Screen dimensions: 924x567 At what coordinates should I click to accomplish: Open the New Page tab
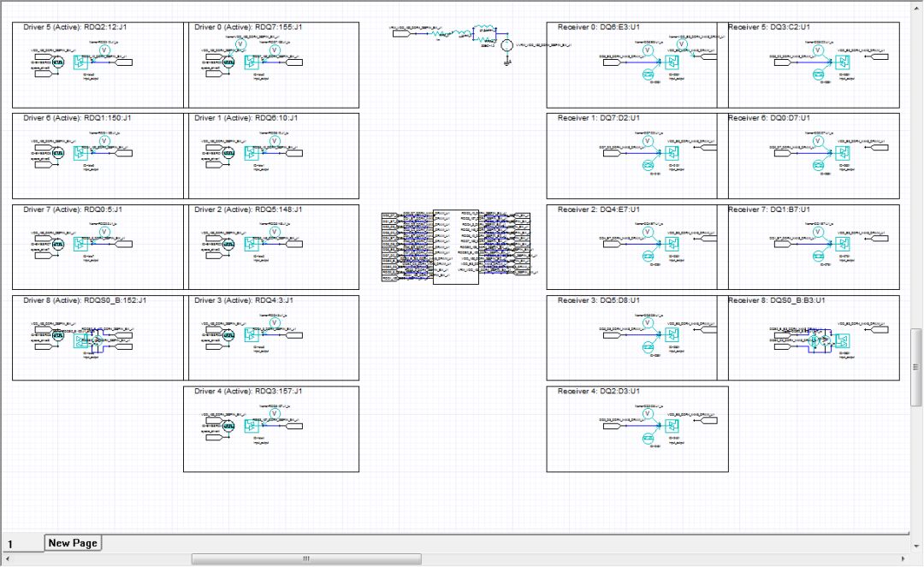coord(73,543)
